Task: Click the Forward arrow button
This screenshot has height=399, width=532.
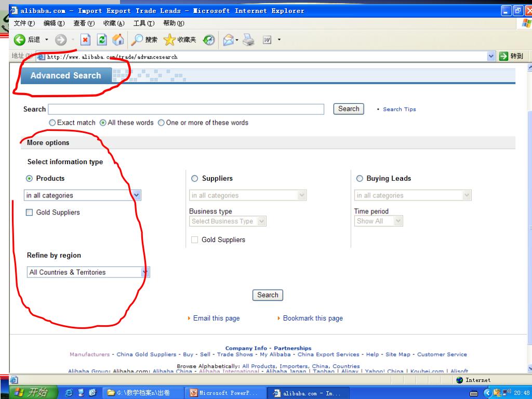Action: coord(61,39)
